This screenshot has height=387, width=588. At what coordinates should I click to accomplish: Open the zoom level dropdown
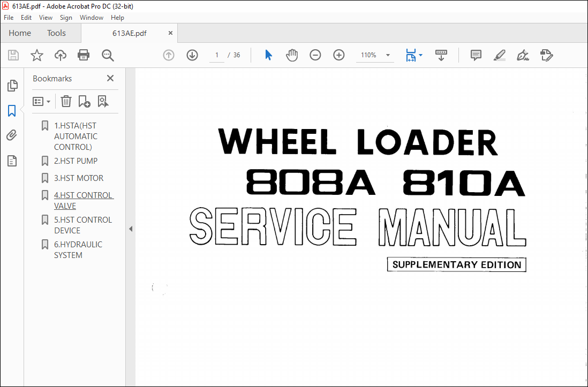point(388,55)
